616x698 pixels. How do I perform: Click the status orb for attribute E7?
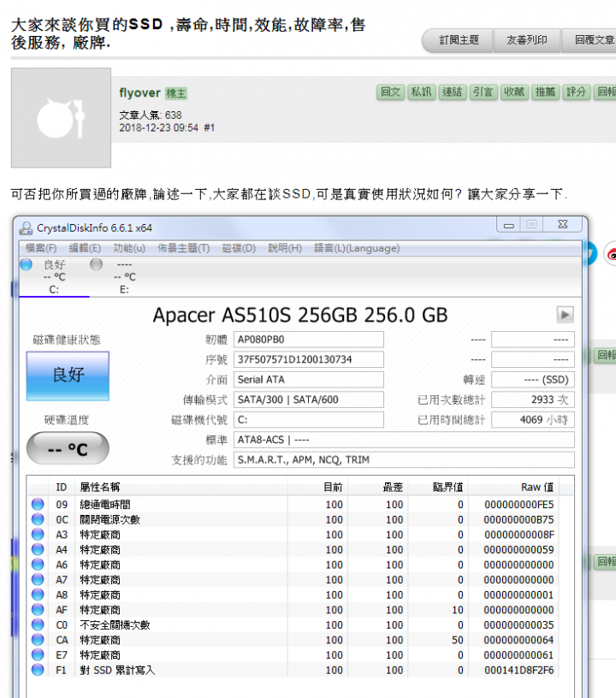[38, 655]
